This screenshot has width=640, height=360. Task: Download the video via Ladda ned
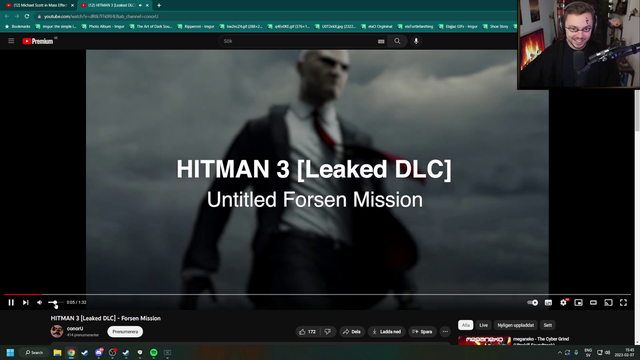pyautogui.click(x=387, y=332)
